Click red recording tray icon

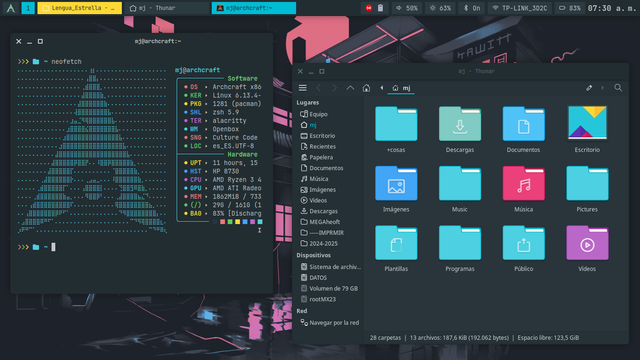(x=369, y=8)
